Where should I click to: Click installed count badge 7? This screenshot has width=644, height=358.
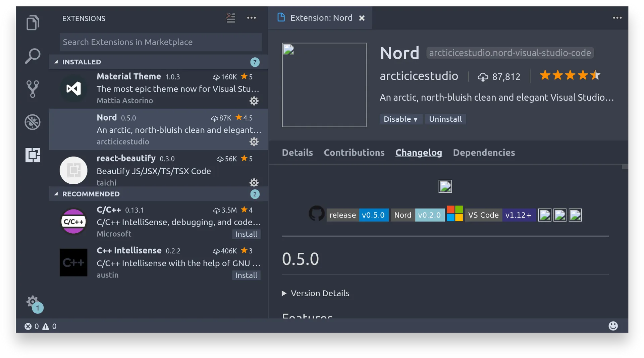point(255,62)
